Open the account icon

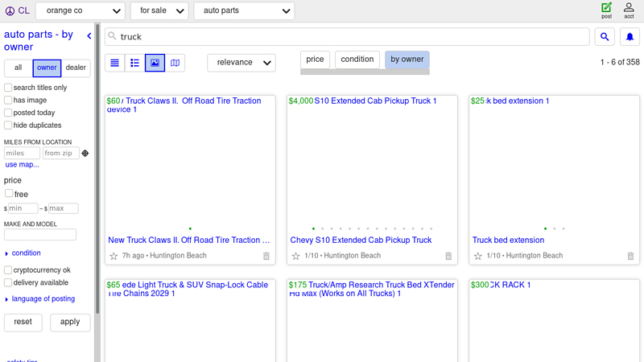tap(629, 10)
